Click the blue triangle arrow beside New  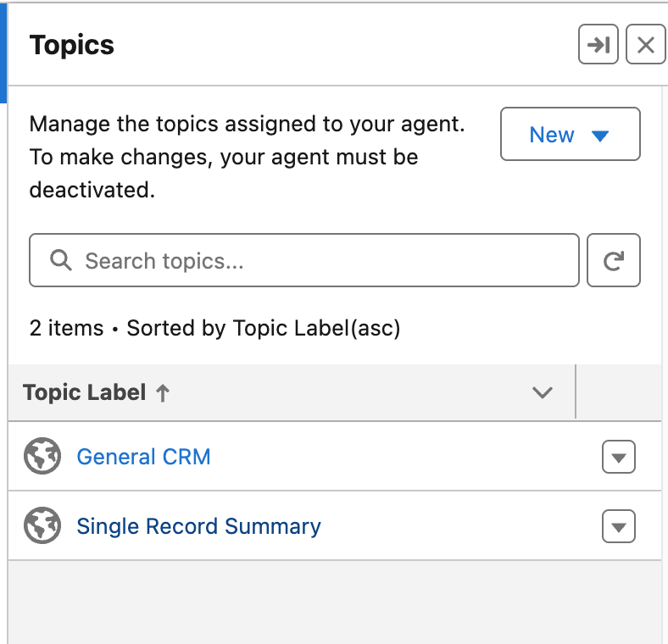pos(600,136)
